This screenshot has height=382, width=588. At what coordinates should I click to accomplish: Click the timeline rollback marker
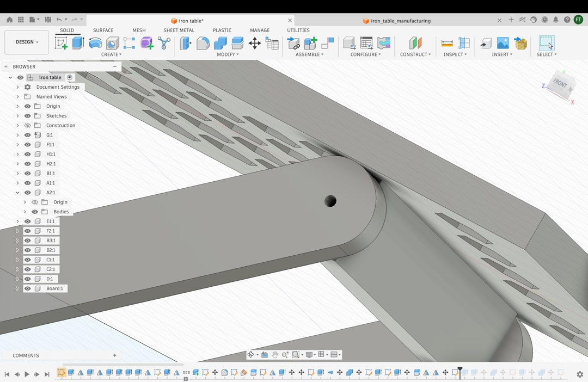(460, 372)
